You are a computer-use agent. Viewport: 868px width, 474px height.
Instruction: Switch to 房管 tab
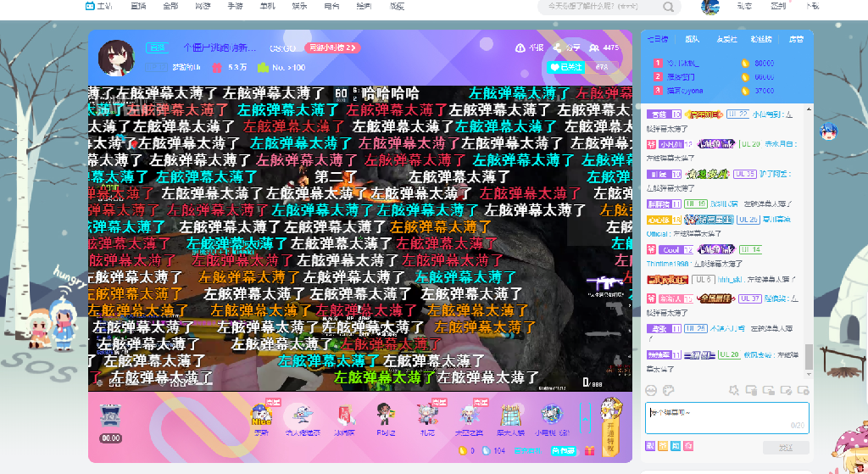pyautogui.click(x=796, y=39)
